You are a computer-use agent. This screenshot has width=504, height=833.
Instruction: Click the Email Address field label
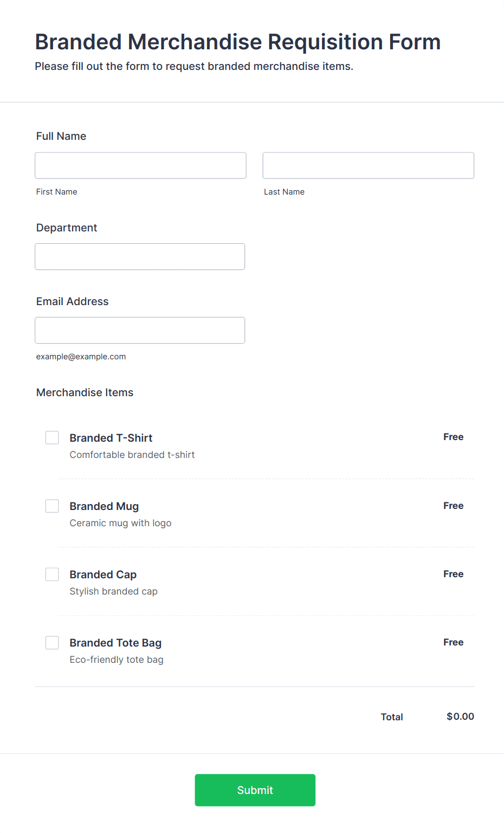pyautogui.click(x=73, y=301)
